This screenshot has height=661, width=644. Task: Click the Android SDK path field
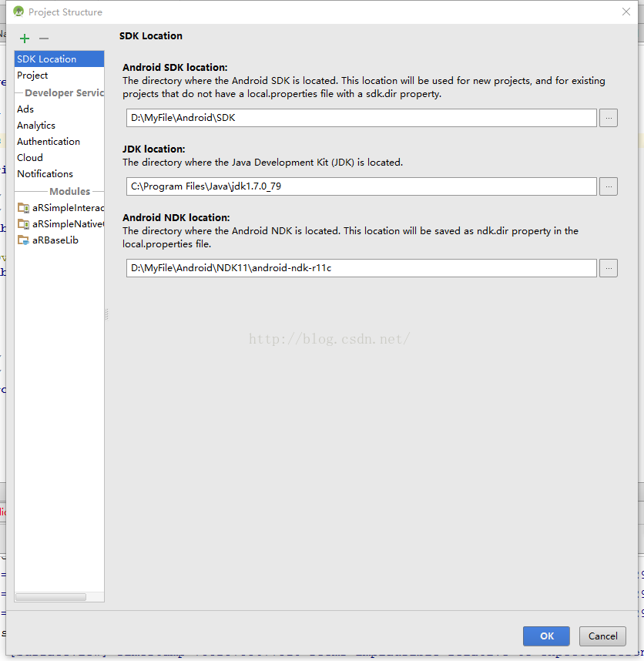coord(361,118)
